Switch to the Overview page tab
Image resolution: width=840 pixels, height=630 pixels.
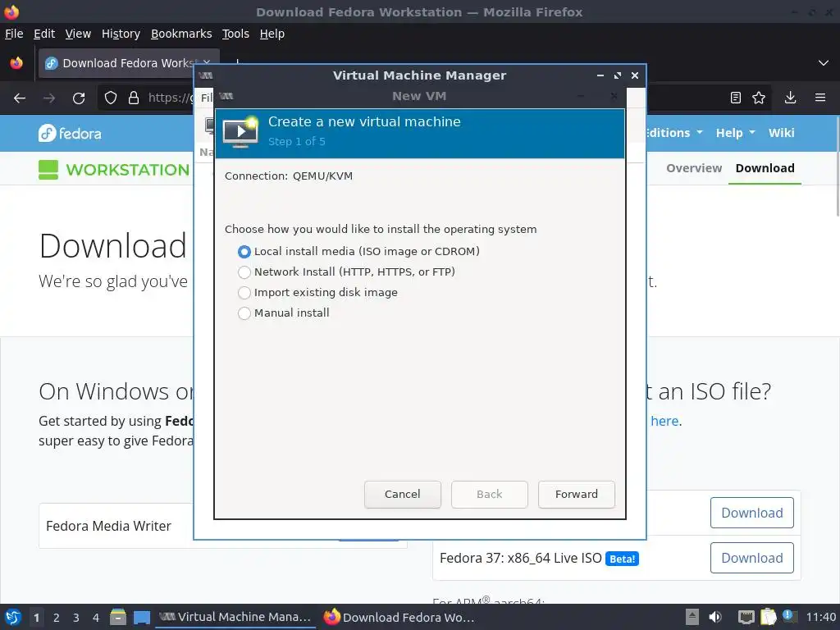[x=694, y=168]
